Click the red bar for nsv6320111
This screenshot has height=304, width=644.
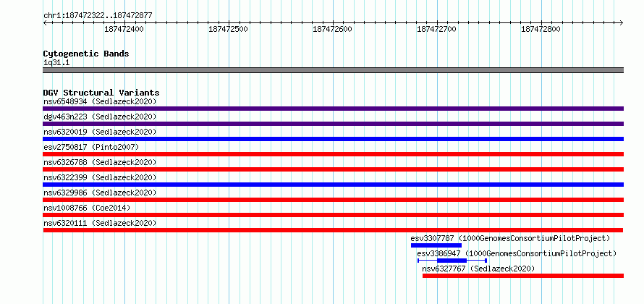pyautogui.click(x=333, y=230)
